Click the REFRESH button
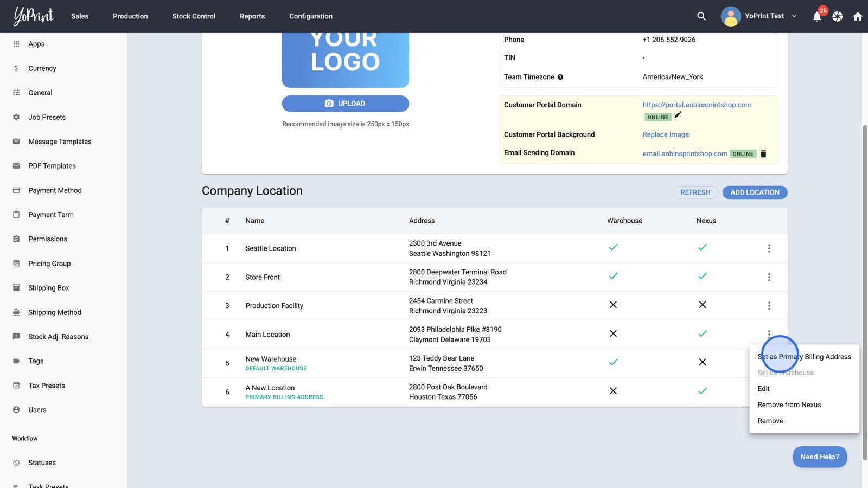Image resolution: width=868 pixels, height=488 pixels. tap(695, 192)
